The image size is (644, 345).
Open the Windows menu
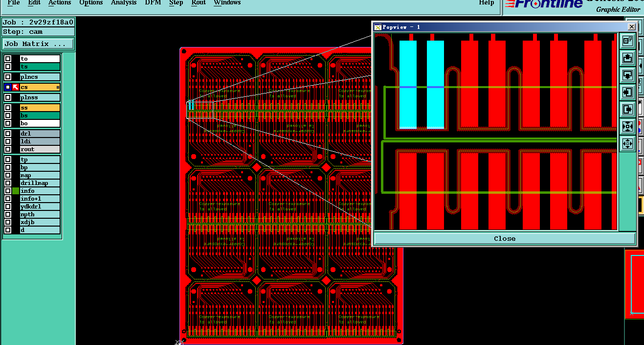coord(227,3)
